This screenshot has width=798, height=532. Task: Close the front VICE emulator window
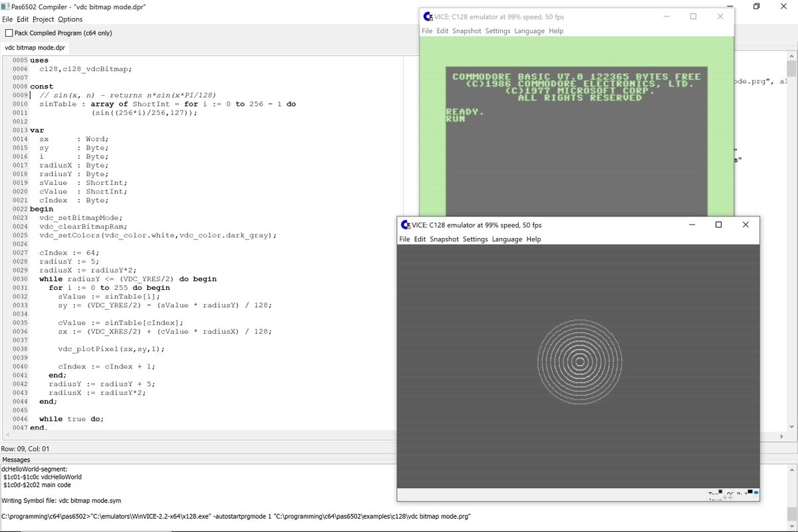pyautogui.click(x=745, y=225)
